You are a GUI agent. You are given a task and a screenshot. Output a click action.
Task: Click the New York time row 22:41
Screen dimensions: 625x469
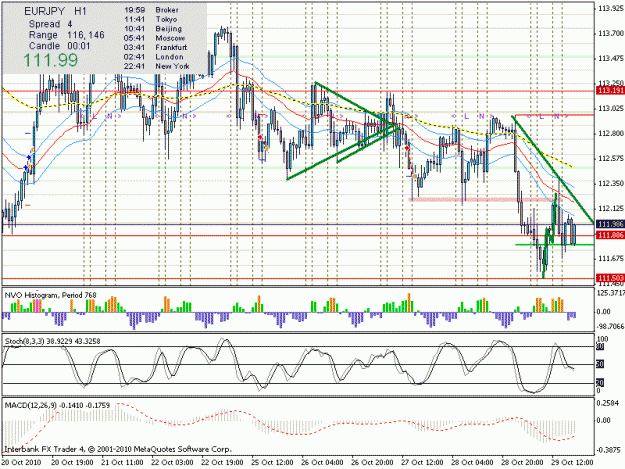pyautogui.click(x=156, y=66)
